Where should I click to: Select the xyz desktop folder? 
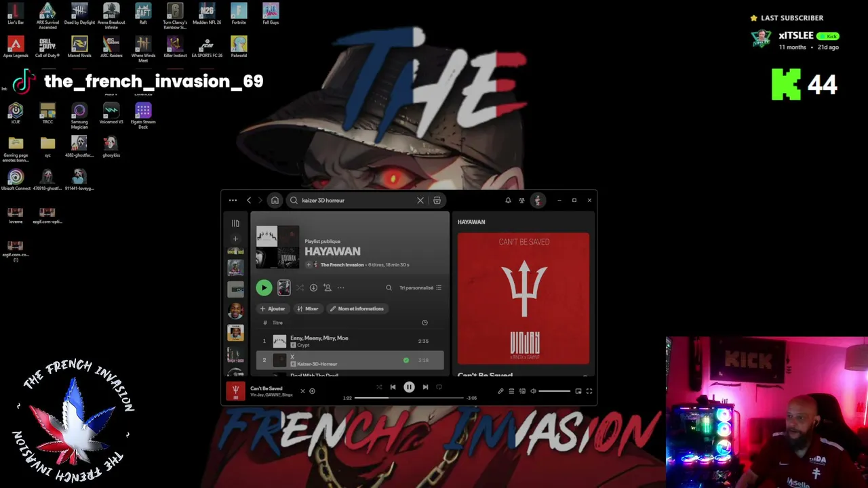coord(47,146)
